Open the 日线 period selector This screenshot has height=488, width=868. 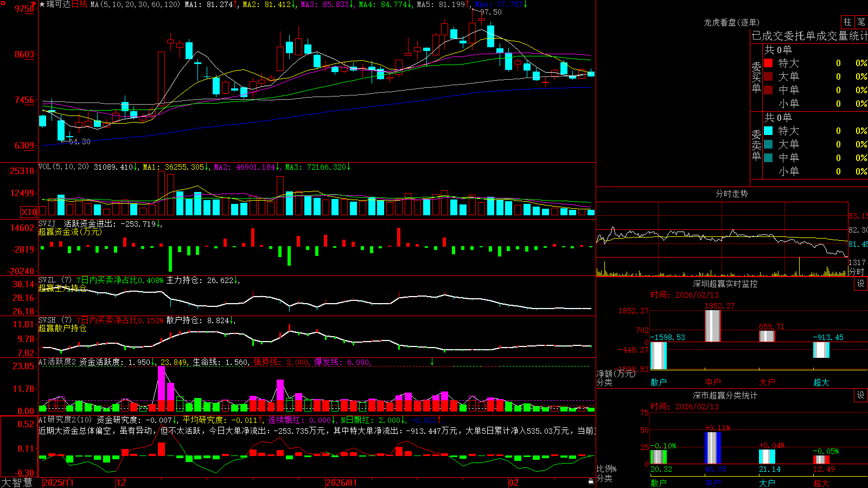tap(79, 4)
